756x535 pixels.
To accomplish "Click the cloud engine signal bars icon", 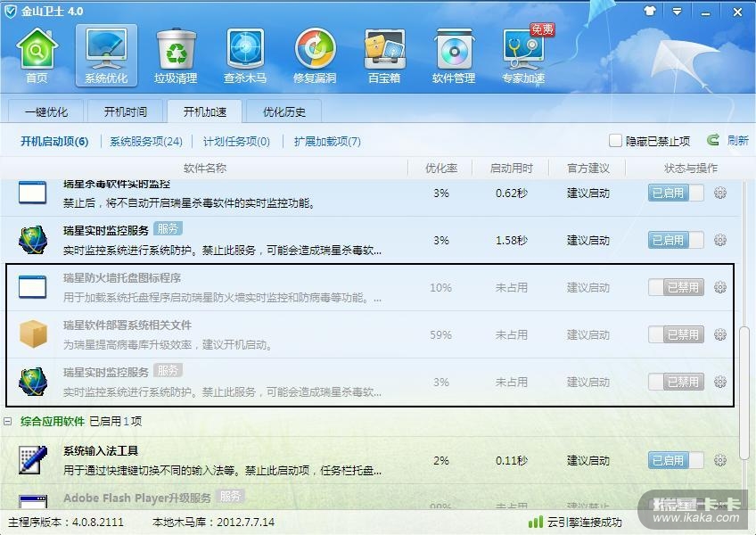I will click(x=536, y=522).
